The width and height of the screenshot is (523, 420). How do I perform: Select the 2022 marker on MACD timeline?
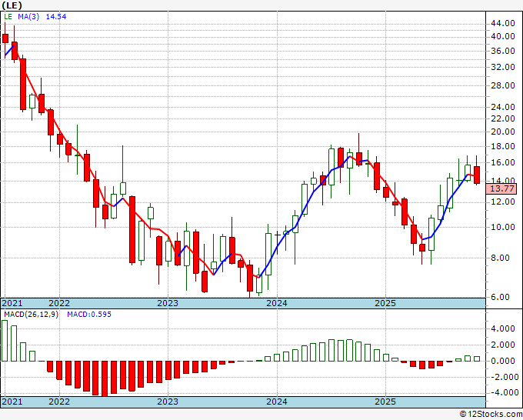(x=59, y=402)
